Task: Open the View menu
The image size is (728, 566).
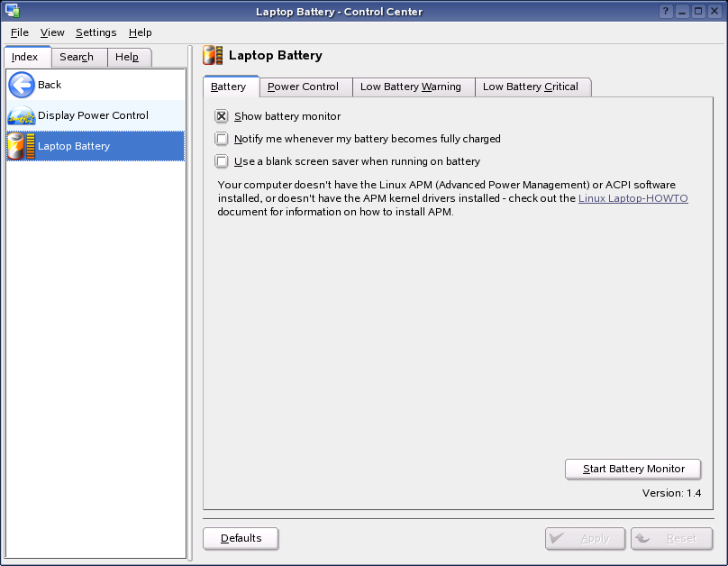Action: coord(52,32)
